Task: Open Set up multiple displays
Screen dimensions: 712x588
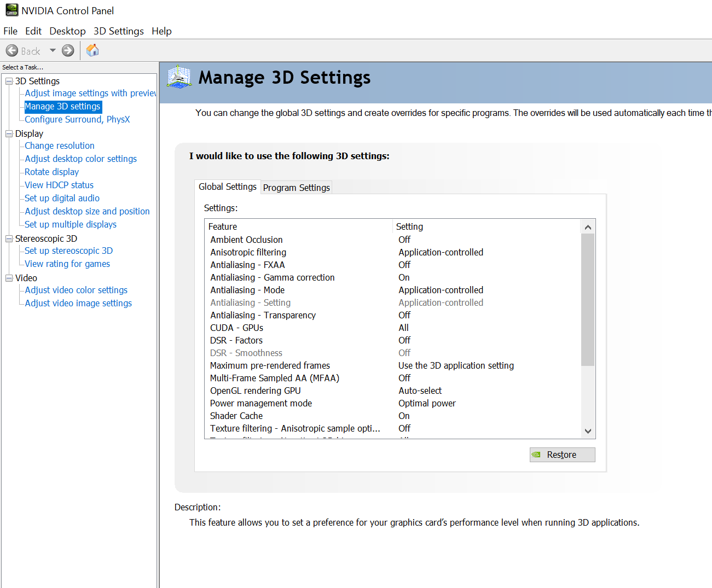Action: click(71, 224)
